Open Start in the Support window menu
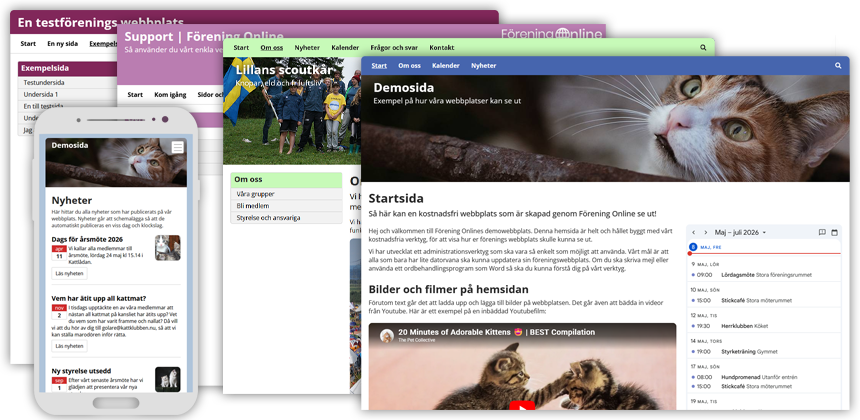Screen dimensions: 860x420 pyautogui.click(x=135, y=95)
